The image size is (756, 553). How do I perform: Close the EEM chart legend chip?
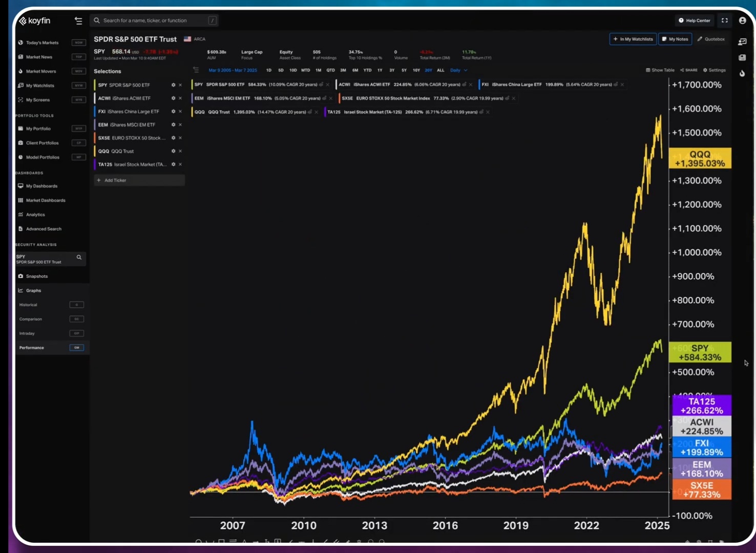pos(331,98)
